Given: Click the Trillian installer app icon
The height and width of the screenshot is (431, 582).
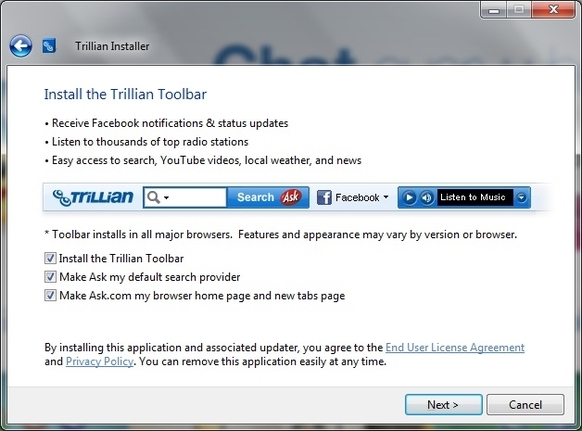Looking at the screenshot, I should 49,46.
